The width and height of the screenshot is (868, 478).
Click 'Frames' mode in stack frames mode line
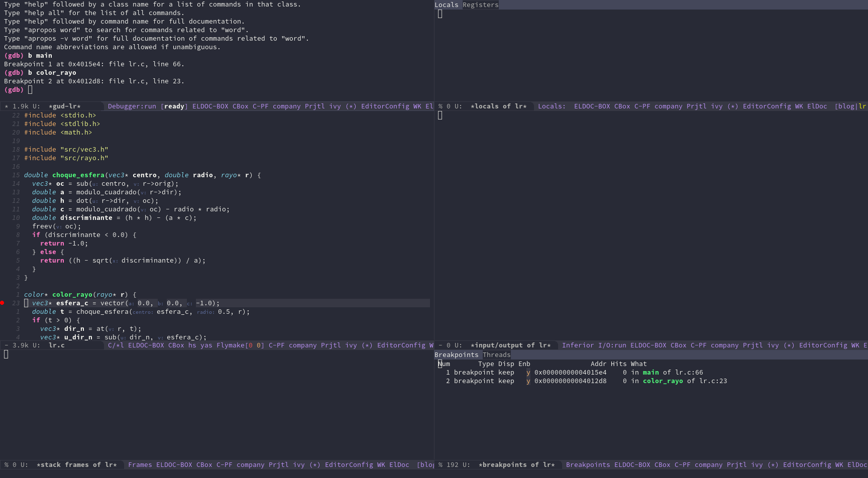[140, 465]
